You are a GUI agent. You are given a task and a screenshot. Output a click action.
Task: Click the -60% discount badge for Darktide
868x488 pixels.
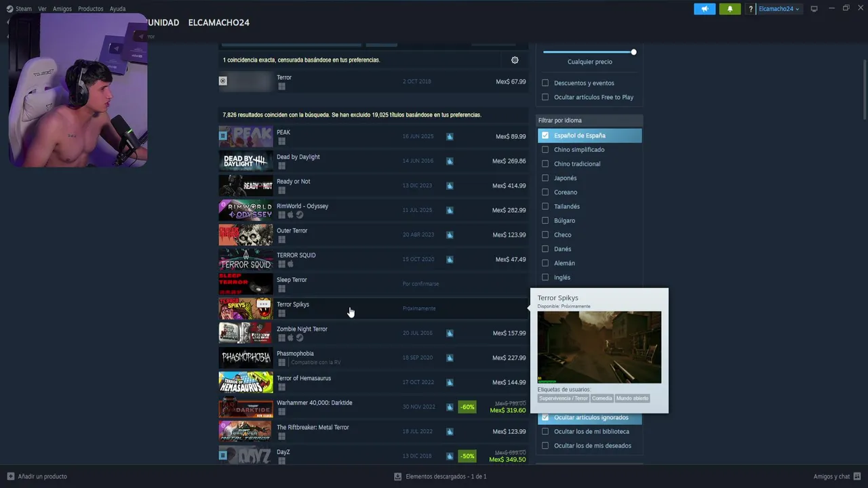pos(467,407)
